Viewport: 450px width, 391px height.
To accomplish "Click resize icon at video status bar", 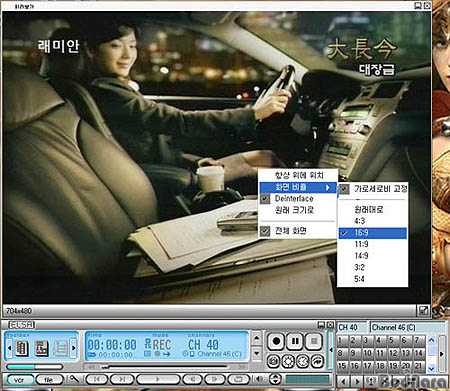I will click(x=423, y=311).
